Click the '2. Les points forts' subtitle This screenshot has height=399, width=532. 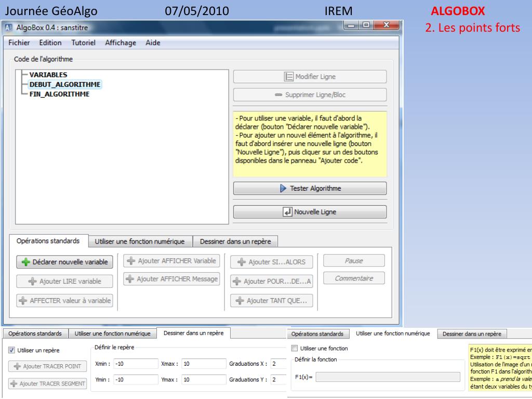tap(473, 28)
